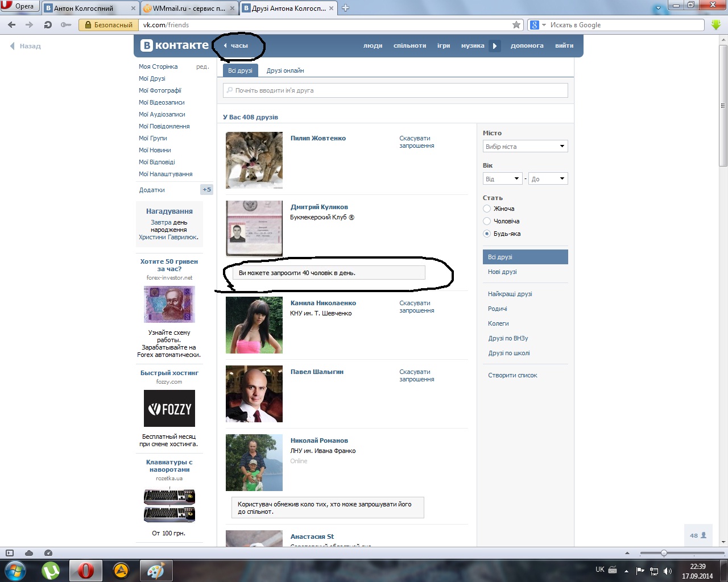
Task: Expand the closed tabs list arrow
Action: tap(659, 9)
